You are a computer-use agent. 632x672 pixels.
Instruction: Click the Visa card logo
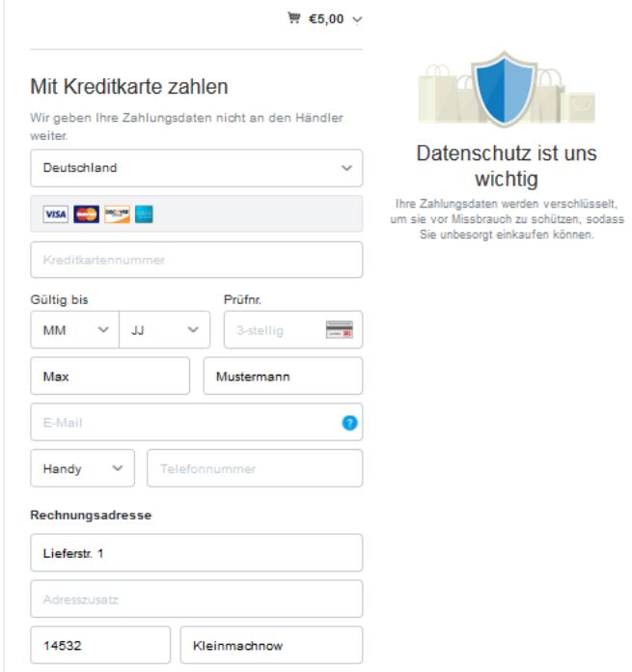(x=56, y=214)
